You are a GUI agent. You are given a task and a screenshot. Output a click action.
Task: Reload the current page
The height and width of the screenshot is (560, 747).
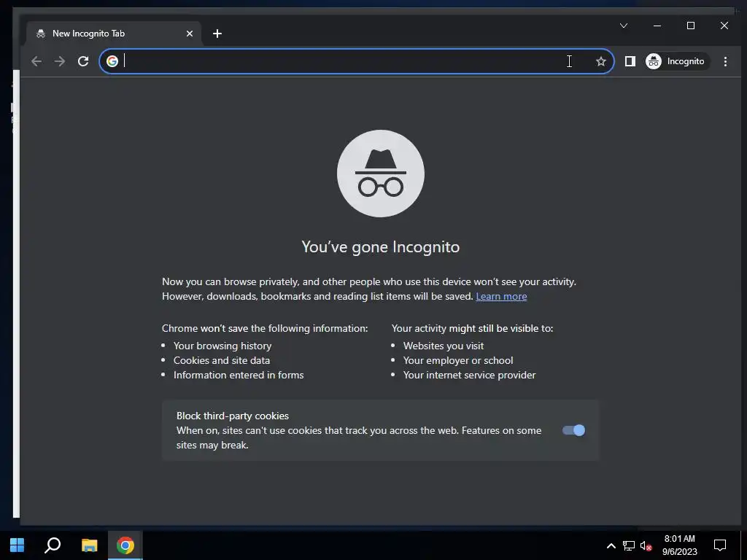click(83, 61)
